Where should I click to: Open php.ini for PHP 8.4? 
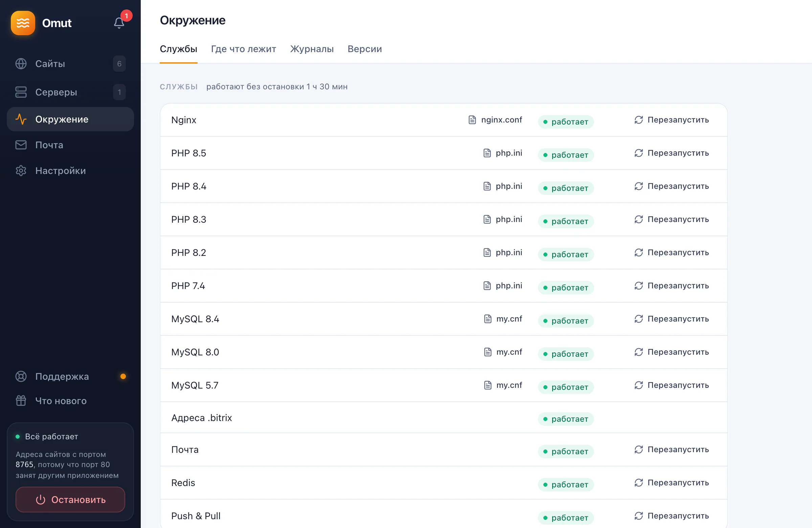tap(502, 186)
